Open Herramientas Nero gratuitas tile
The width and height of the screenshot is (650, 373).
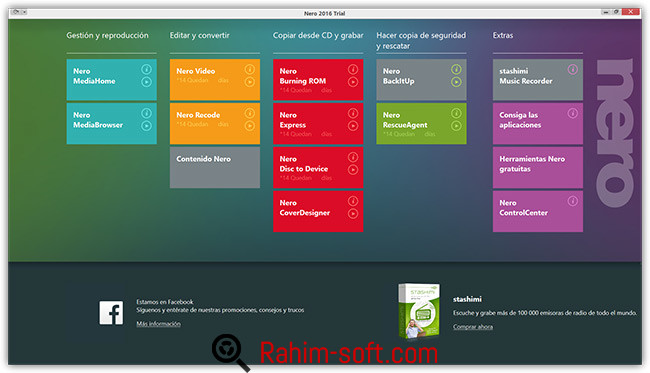pyautogui.click(x=538, y=167)
